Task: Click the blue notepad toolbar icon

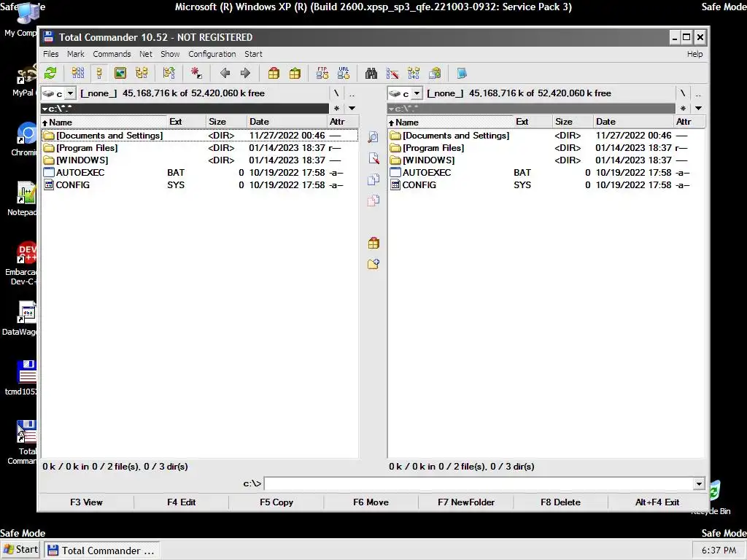Action: [x=462, y=73]
